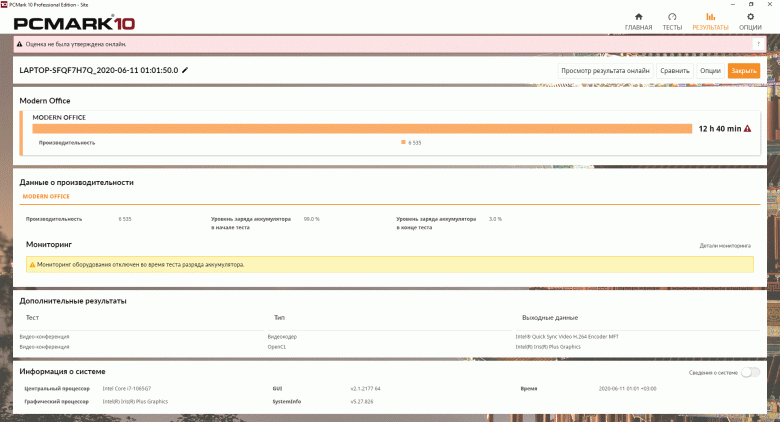The height and width of the screenshot is (422, 780).
Task: Click Просмотр результата онлайн button
Action: 605,71
